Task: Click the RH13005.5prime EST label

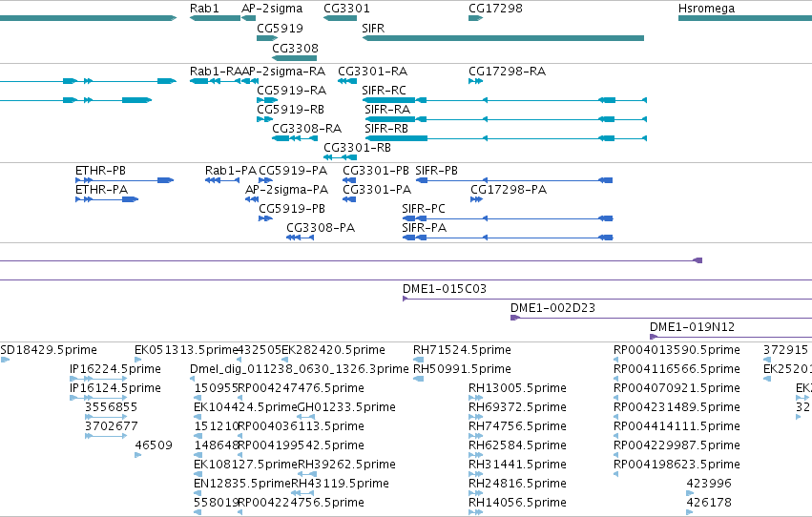Action: click(x=517, y=388)
